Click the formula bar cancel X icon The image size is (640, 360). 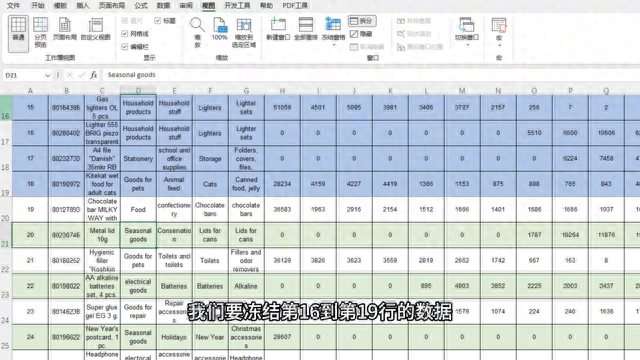click(x=69, y=75)
